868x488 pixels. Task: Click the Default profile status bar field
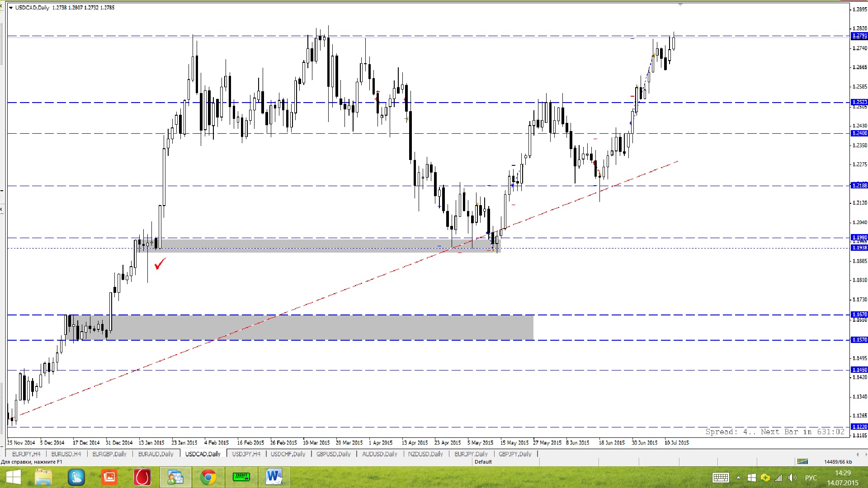[483, 462]
